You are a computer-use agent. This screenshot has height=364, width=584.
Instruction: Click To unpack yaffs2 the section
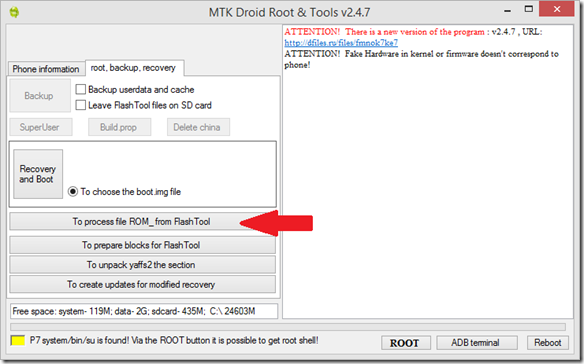[142, 265]
